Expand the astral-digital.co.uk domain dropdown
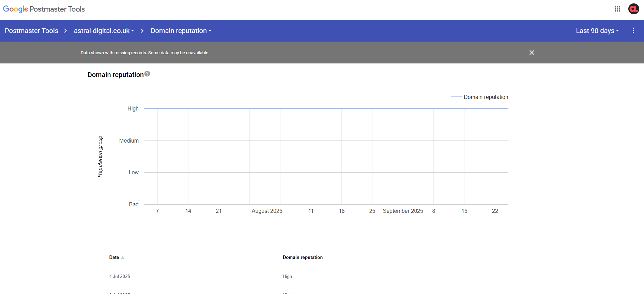The width and height of the screenshot is (644, 294). (x=104, y=31)
